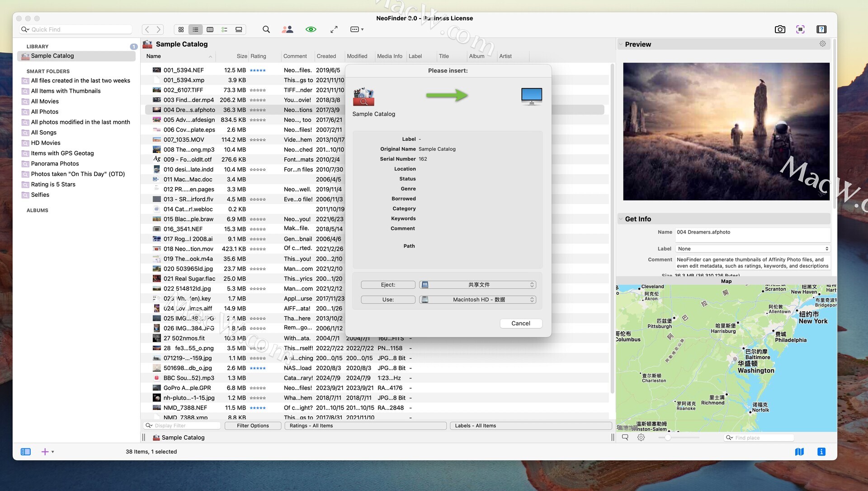Click the barcode scan icon
The image size is (868, 491).
pos(800,29)
